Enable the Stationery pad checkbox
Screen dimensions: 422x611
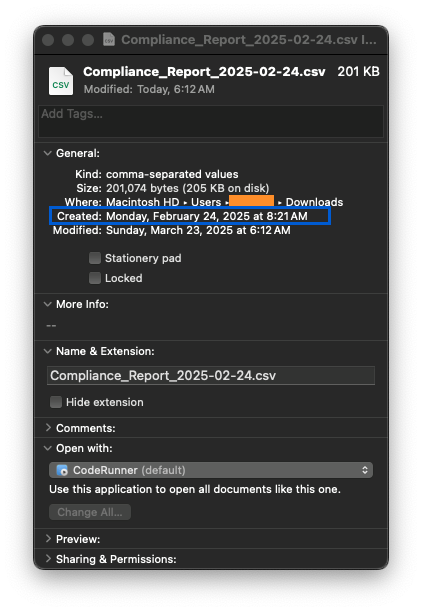tap(95, 258)
